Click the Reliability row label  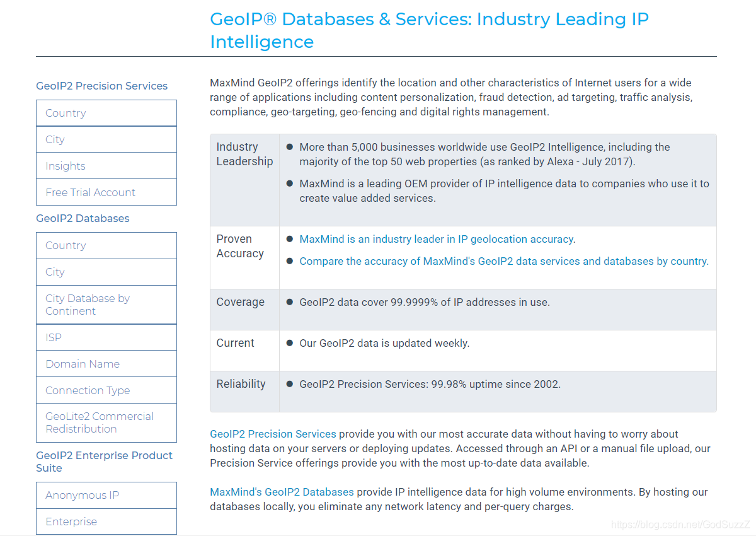pyautogui.click(x=241, y=384)
